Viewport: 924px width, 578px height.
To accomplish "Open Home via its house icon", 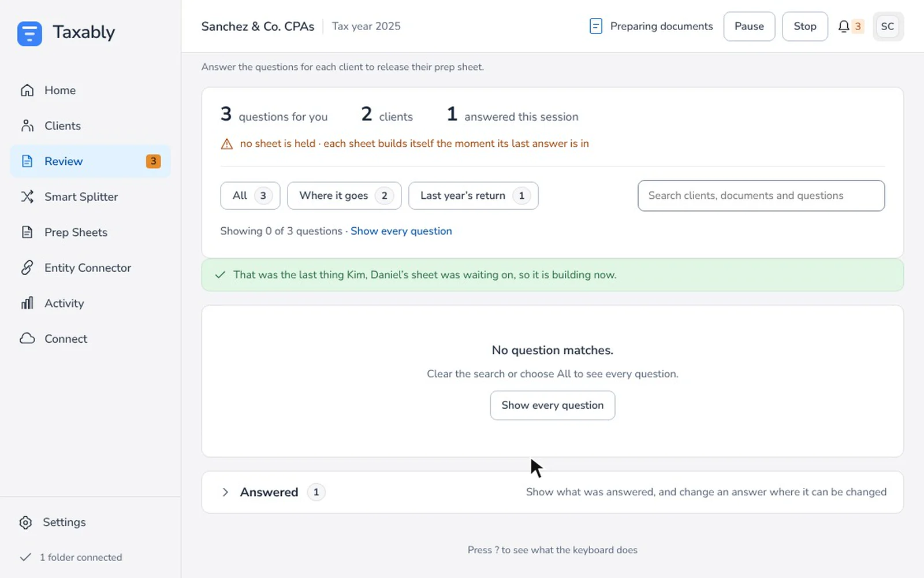I will pyautogui.click(x=27, y=90).
